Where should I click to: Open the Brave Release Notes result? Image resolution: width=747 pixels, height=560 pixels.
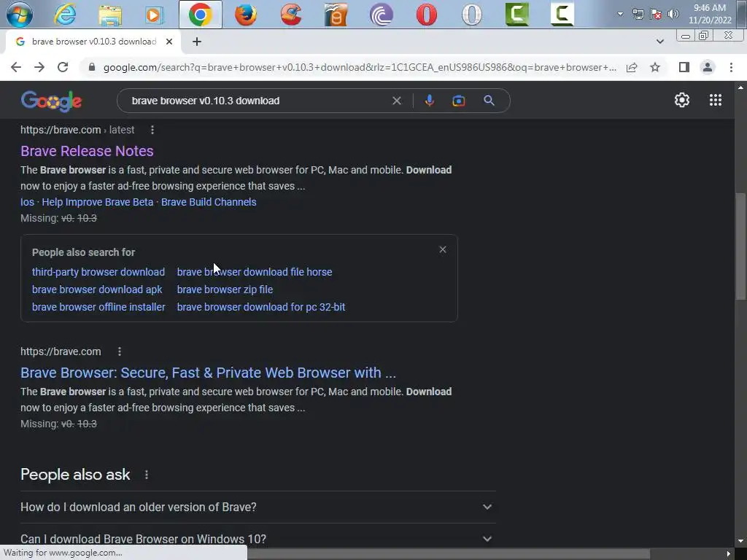click(87, 151)
